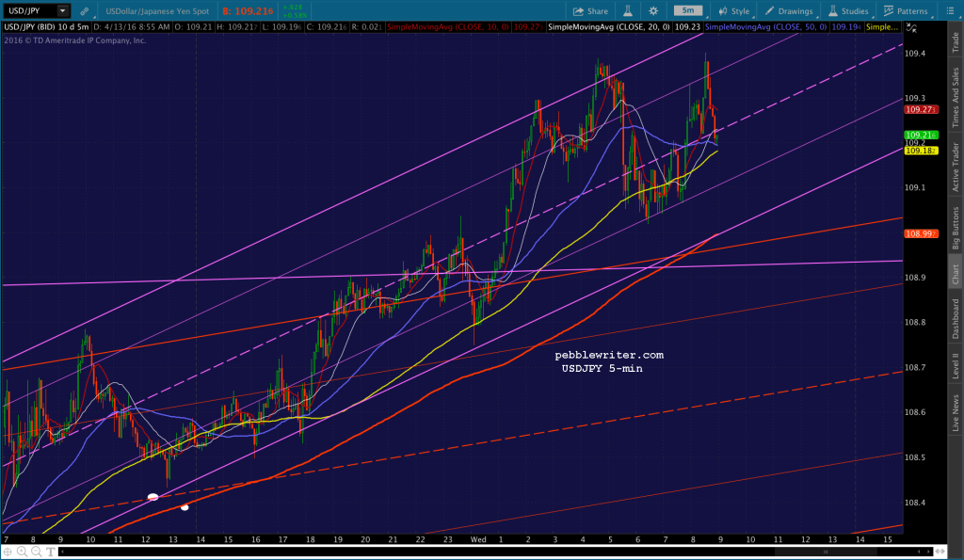Click the pebblewriter.com USDJPY 5-min text annotation
The width and height of the screenshot is (964, 560).
[x=607, y=361]
